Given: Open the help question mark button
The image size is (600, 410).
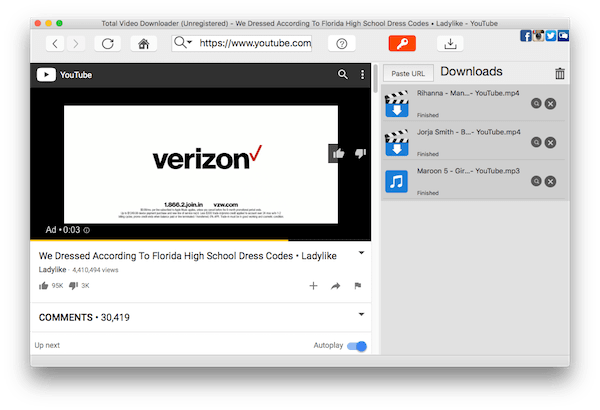Looking at the screenshot, I should 342,44.
